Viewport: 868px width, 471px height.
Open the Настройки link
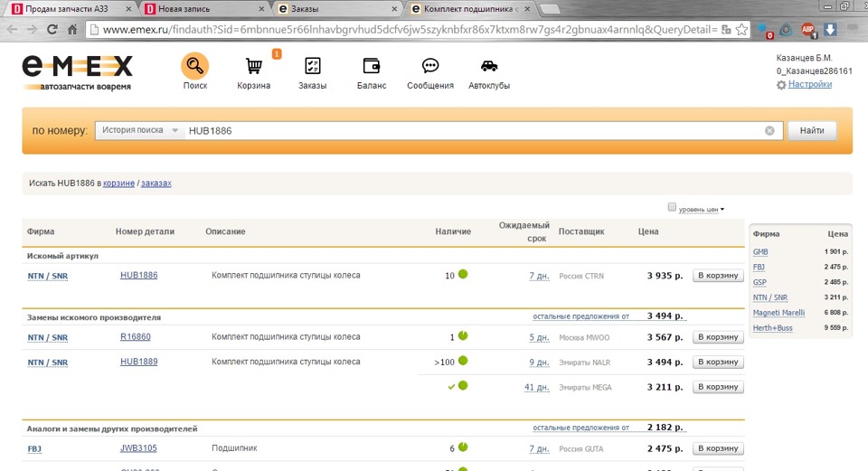point(810,84)
